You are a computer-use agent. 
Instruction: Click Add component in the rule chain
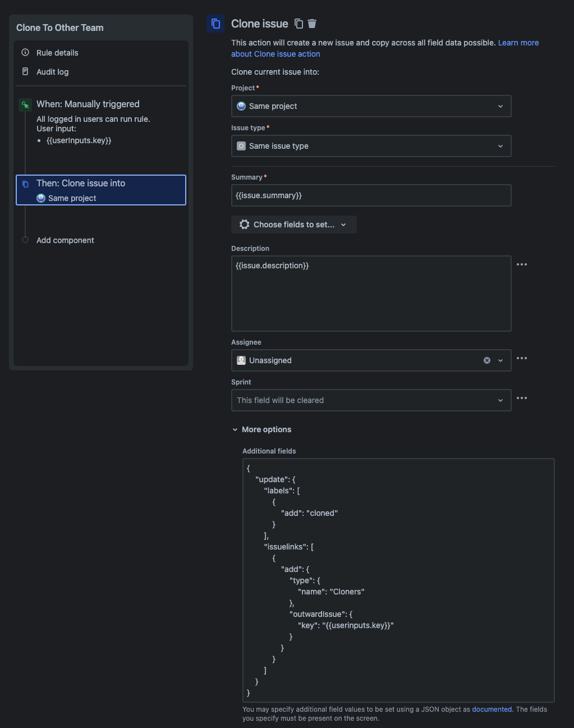point(65,240)
